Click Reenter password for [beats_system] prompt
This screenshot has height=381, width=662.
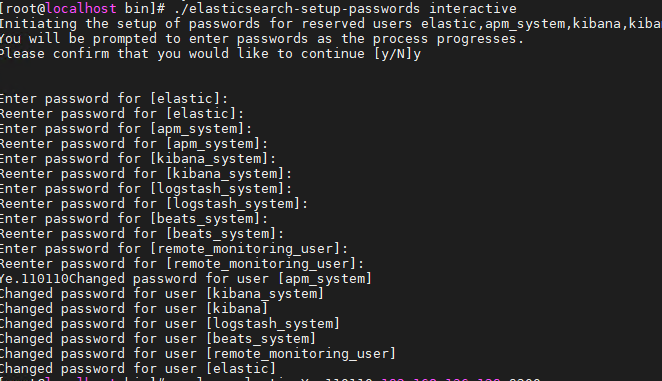142,234
